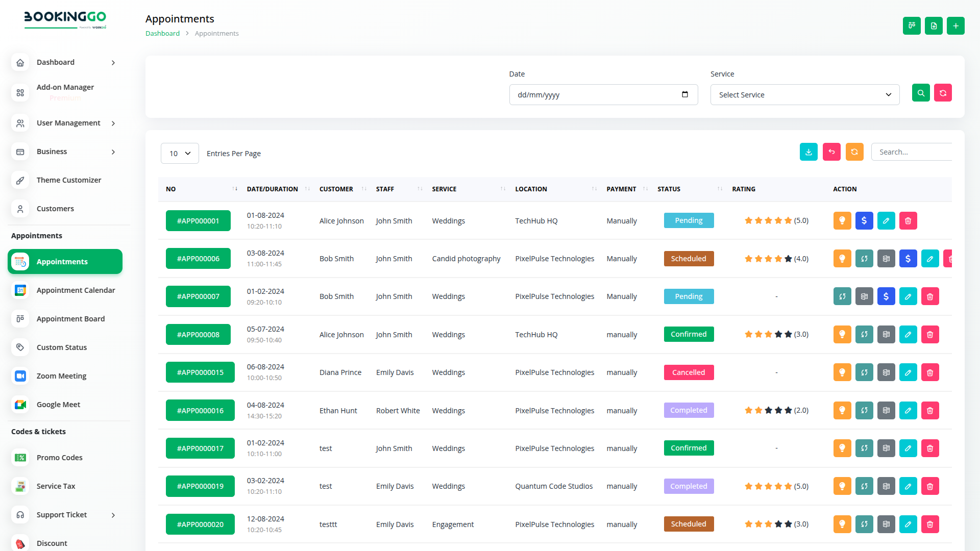Edit appointment #APP000008 with pencil icon
The image size is (980, 551).
pyautogui.click(x=908, y=335)
